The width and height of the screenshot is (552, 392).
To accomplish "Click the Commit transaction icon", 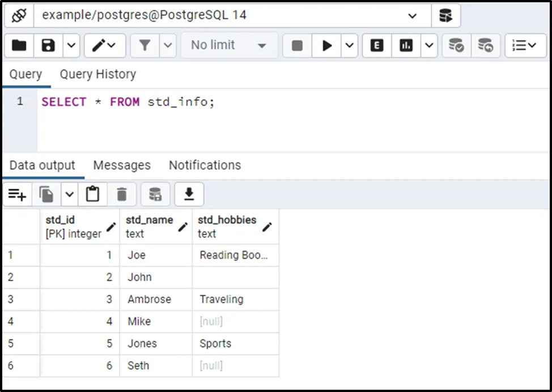I will [456, 45].
